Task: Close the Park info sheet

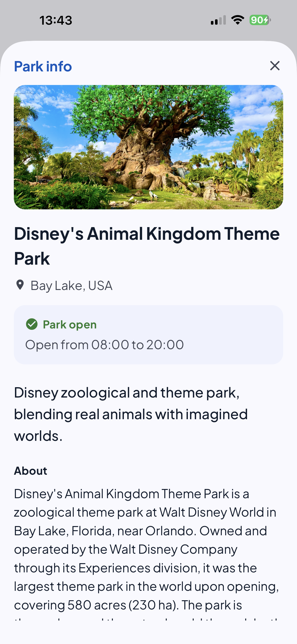Action: [275, 66]
